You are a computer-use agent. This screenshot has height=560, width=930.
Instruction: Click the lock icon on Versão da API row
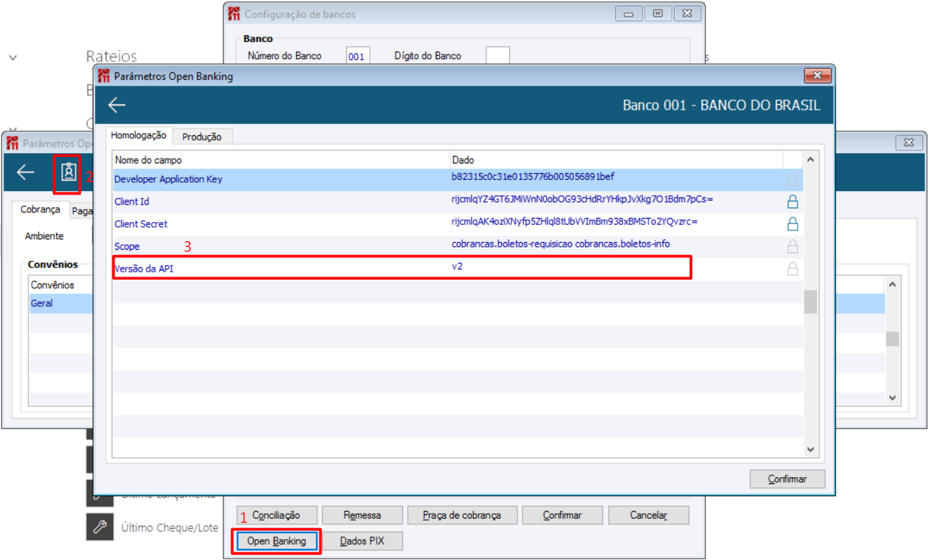[x=793, y=268]
